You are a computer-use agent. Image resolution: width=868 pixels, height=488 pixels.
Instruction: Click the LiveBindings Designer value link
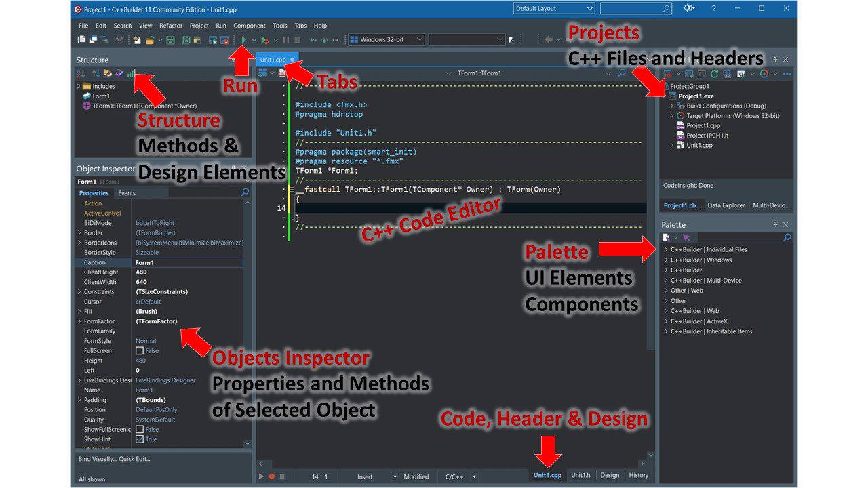165,380
